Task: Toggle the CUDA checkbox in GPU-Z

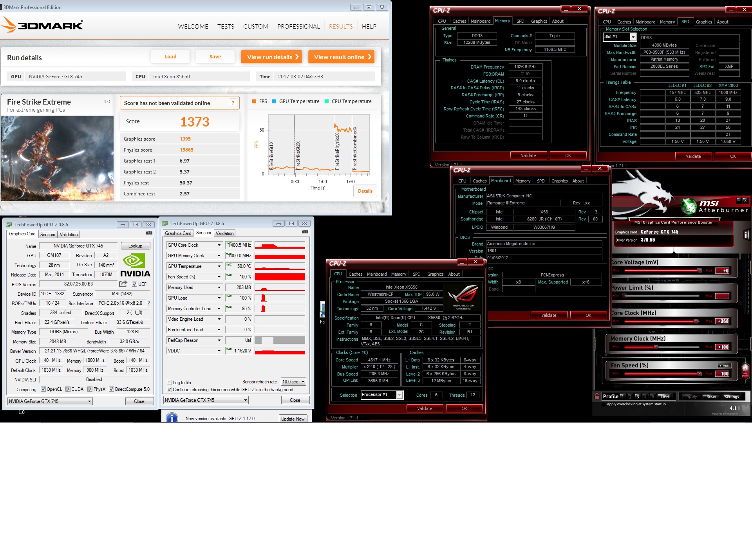Action: [x=68, y=389]
